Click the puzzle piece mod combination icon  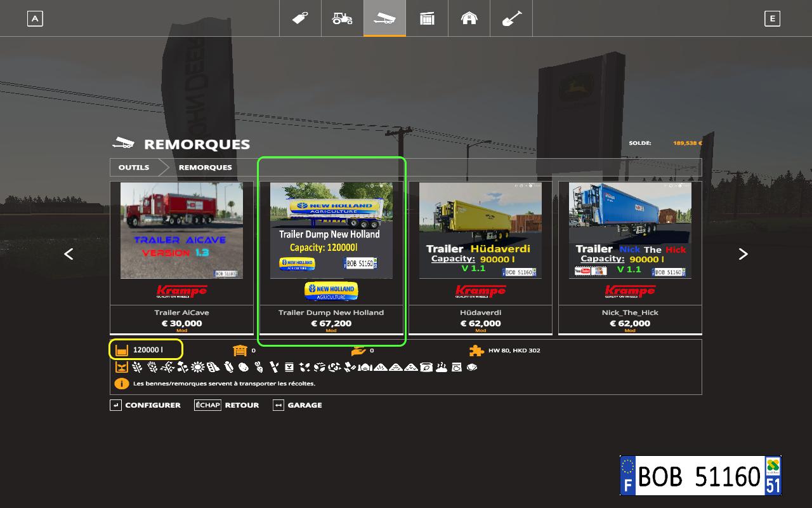pos(476,350)
